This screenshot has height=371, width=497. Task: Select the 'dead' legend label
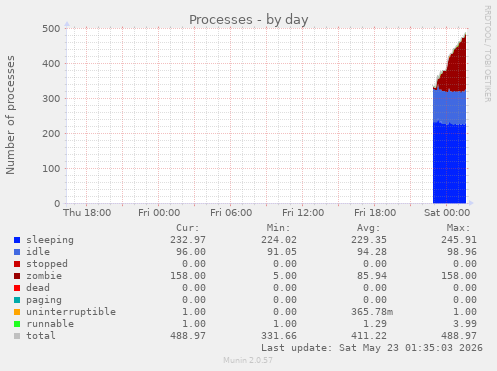click(x=38, y=288)
